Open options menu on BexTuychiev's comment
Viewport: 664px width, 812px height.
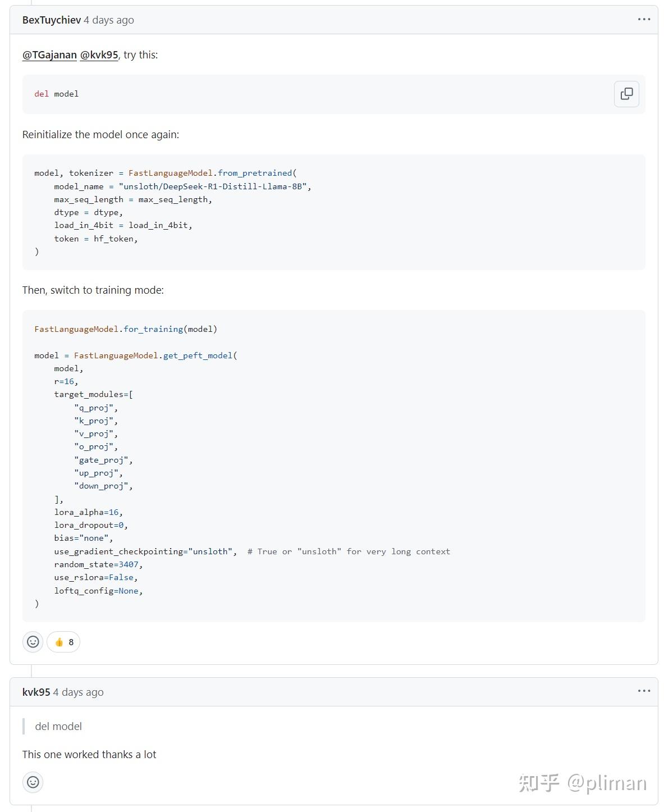tap(644, 20)
